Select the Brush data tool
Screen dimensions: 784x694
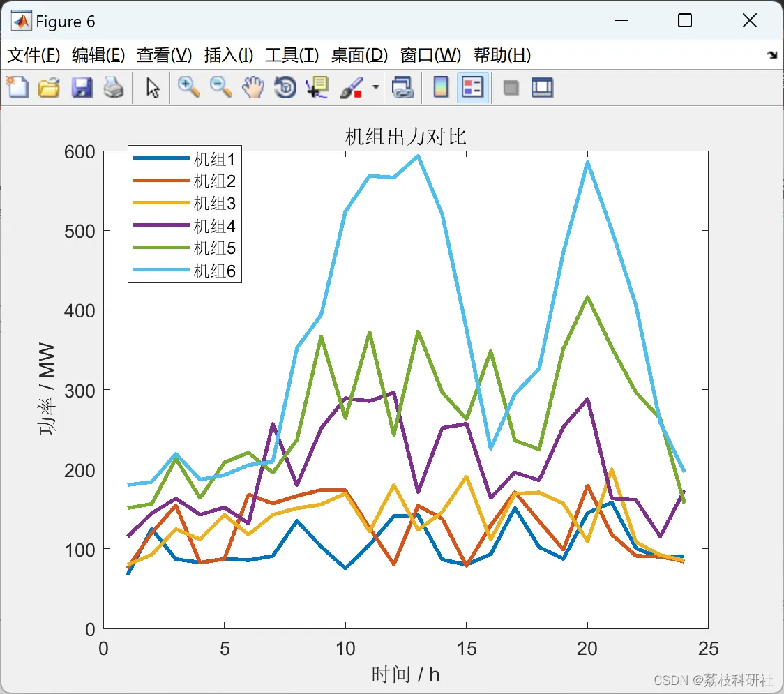pyautogui.click(x=352, y=87)
